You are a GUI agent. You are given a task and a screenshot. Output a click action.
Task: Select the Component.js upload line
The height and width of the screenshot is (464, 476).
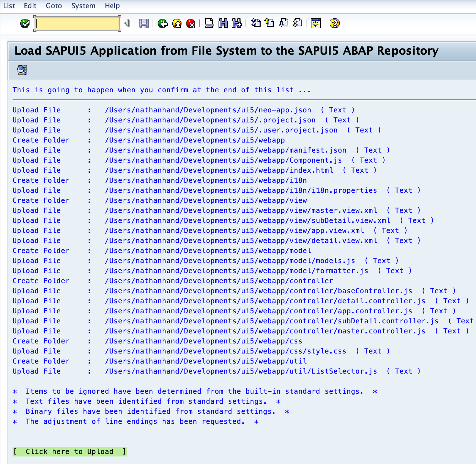tap(199, 160)
